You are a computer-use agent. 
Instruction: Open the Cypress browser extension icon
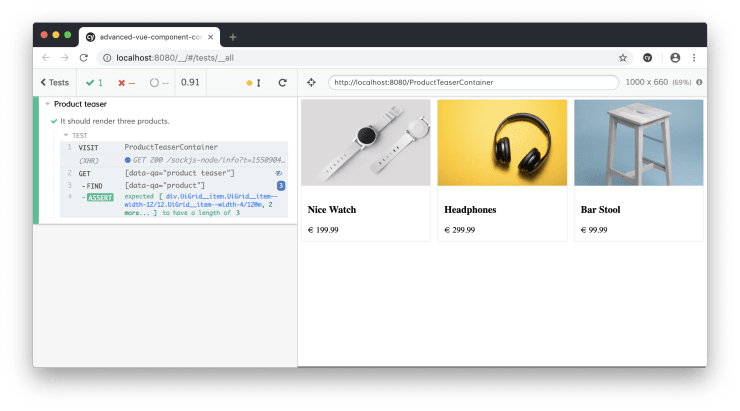[648, 58]
